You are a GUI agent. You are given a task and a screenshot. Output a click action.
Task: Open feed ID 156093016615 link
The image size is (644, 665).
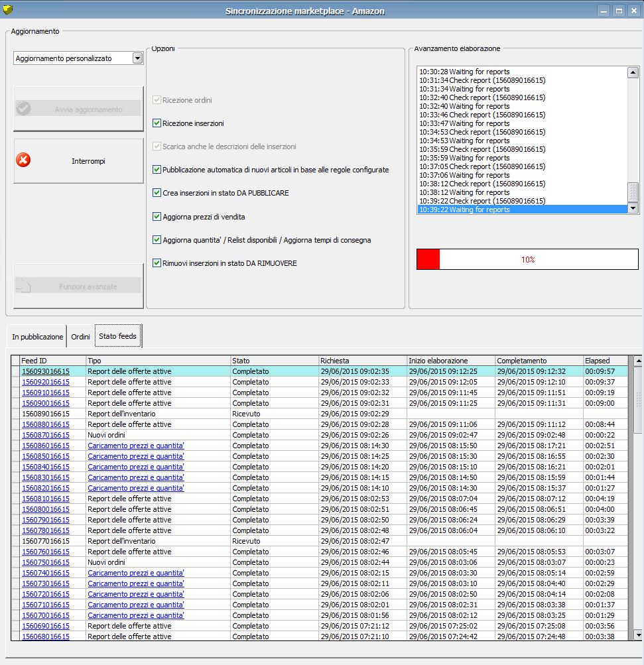point(45,371)
